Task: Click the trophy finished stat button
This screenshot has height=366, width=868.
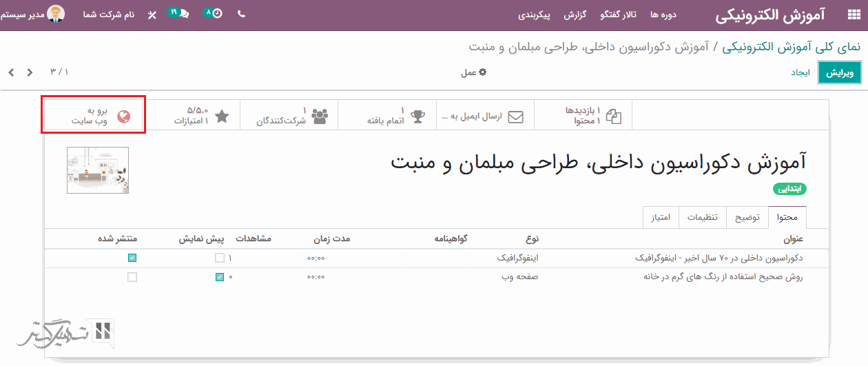Action: pos(417,116)
